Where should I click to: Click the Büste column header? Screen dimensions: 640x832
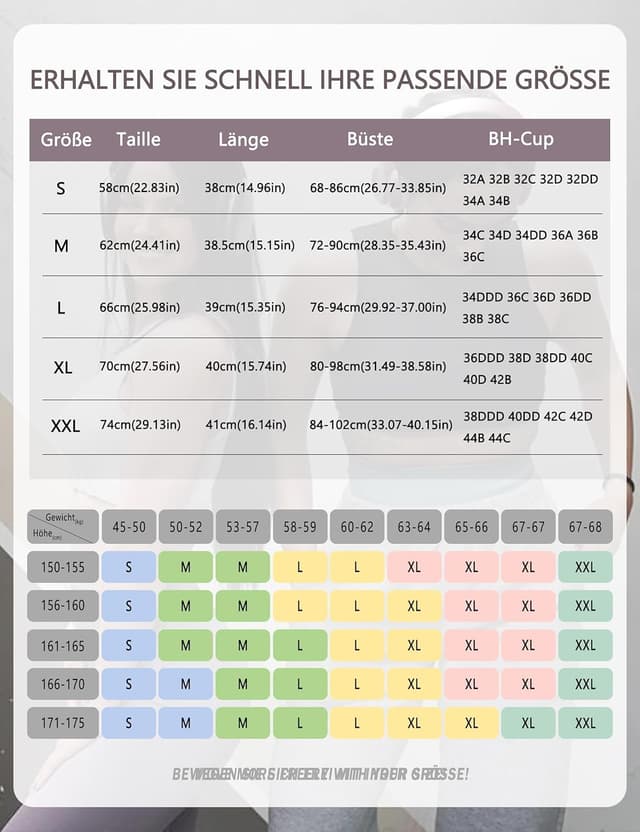370,140
